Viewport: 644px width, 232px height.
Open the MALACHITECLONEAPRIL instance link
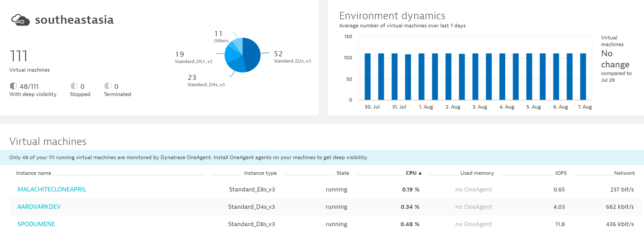point(51,190)
